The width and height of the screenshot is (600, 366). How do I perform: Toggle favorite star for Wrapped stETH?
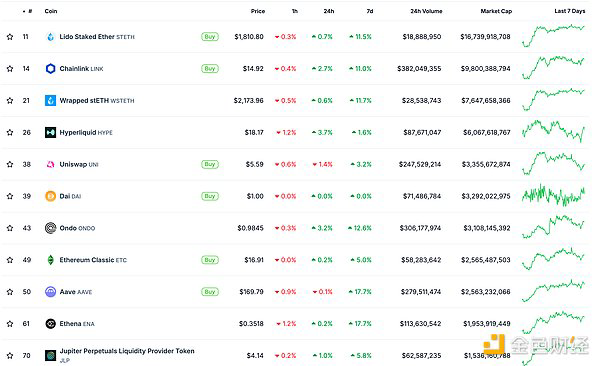point(10,101)
